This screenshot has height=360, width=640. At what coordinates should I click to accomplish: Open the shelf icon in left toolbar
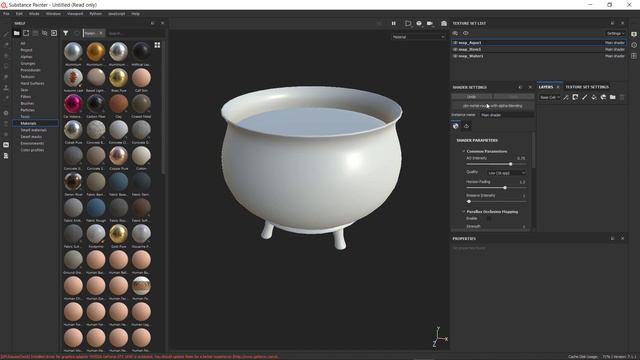pos(6,144)
